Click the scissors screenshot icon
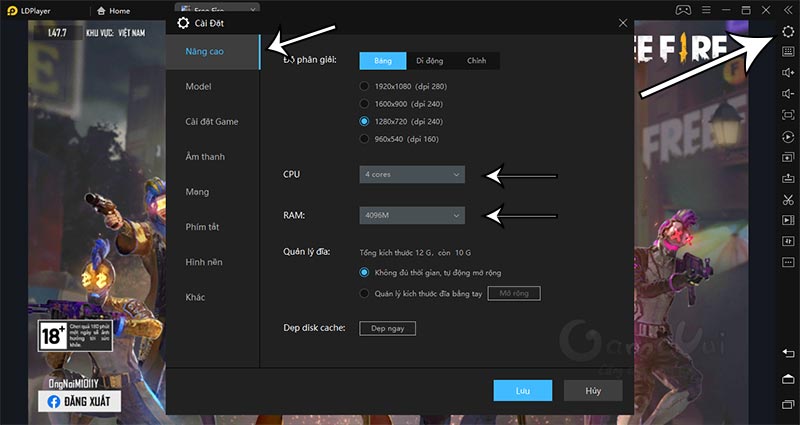 click(788, 199)
